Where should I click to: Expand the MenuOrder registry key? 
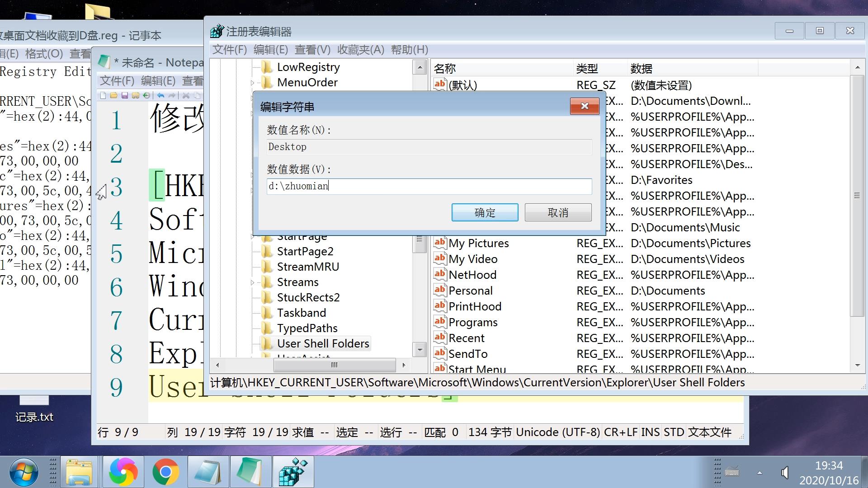tap(252, 82)
